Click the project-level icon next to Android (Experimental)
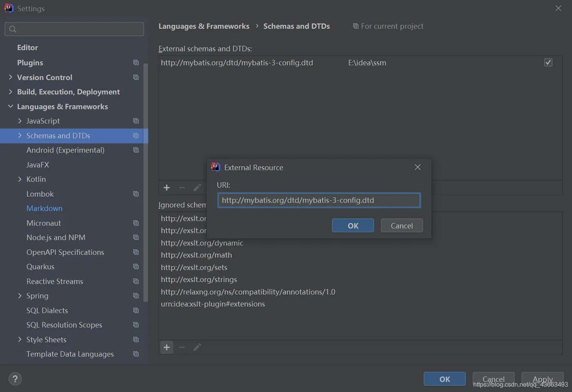The height and width of the screenshot is (392, 572). pyautogui.click(x=136, y=150)
